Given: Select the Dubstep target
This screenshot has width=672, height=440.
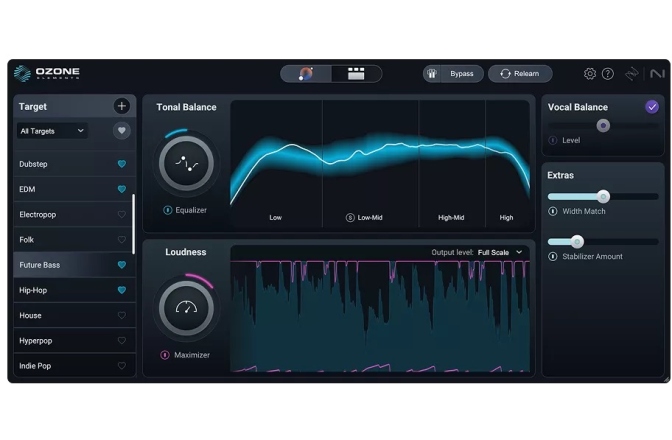Looking at the screenshot, I should [75, 164].
